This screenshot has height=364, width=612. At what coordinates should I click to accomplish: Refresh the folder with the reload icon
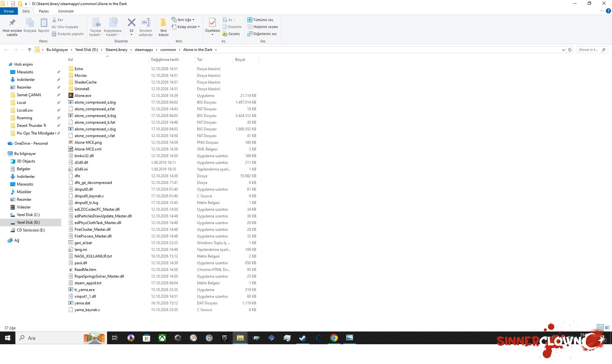(x=570, y=50)
